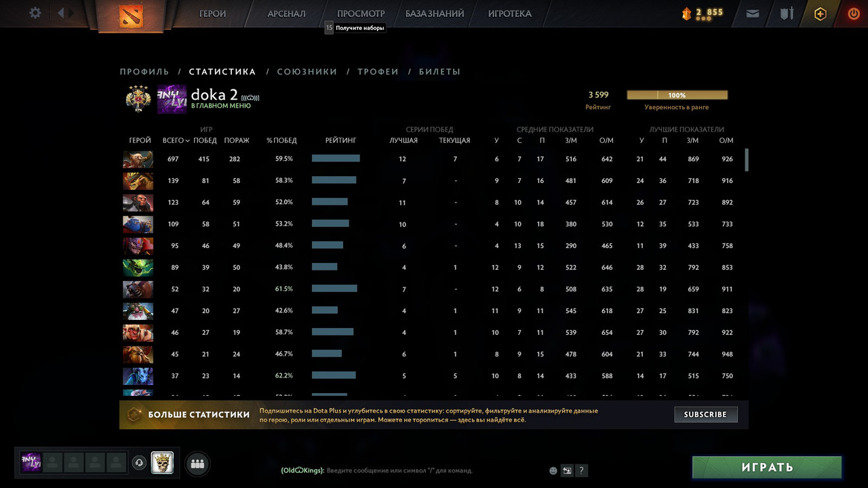The height and width of the screenshot is (488, 868).
Task: Go back with the left arrow
Action: (61, 13)
